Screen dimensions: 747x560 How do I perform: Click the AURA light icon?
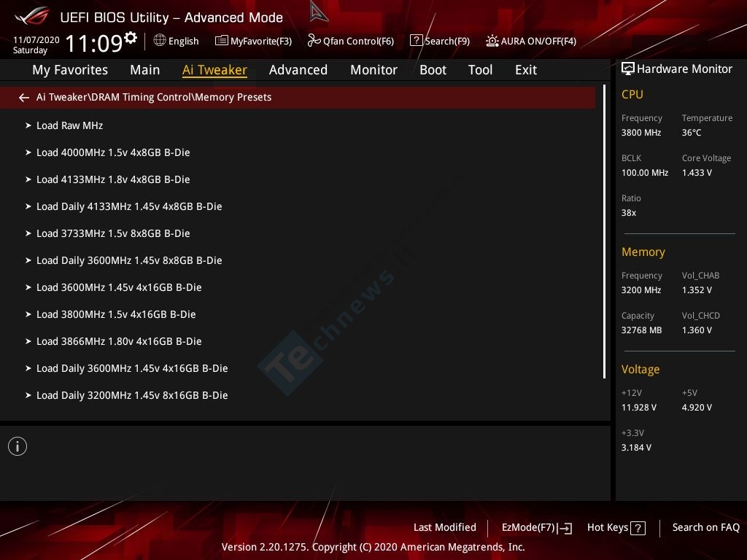click(492, 41)
